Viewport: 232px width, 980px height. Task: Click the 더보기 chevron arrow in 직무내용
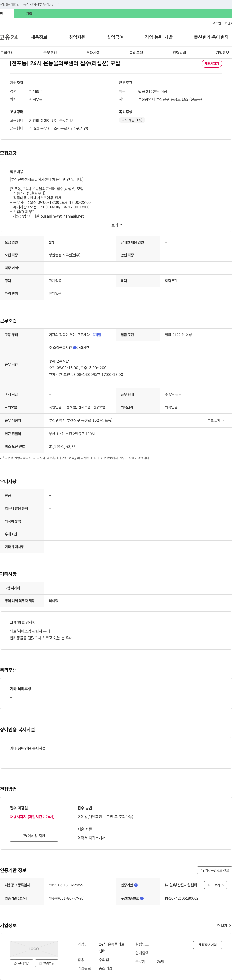pyautogui.click(x=121, y=225)
